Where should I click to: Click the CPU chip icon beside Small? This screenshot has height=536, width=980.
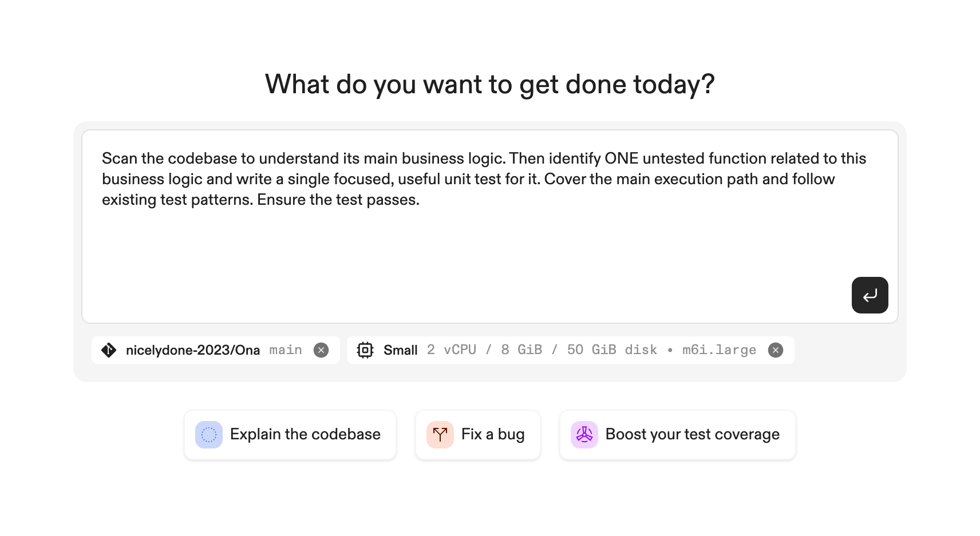pyautogui.click(x=365, y=350)
